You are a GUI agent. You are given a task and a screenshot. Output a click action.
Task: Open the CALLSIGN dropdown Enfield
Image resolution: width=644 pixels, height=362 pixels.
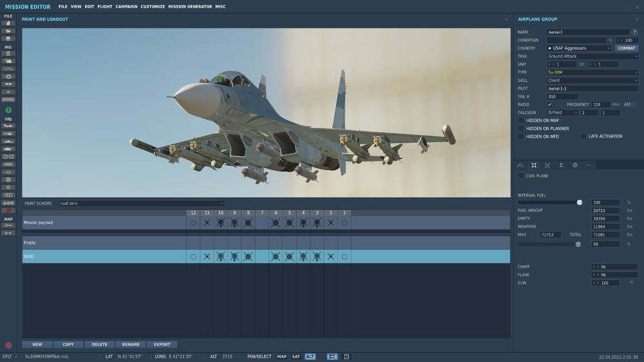[x=562, y=113]
